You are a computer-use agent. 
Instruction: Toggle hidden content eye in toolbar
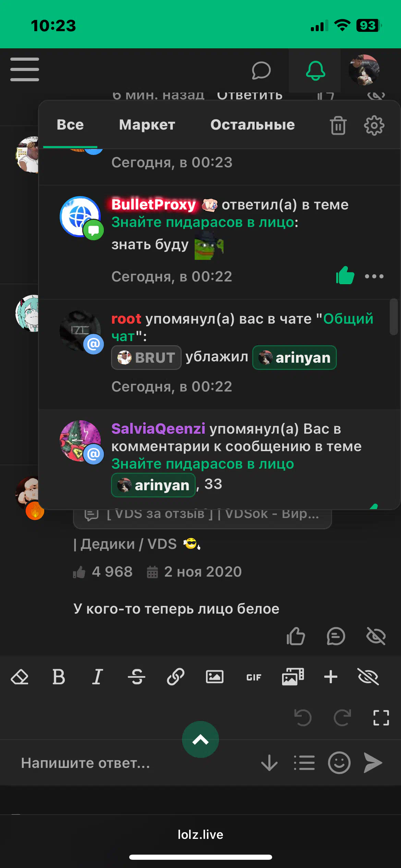[x=368, y=677]
